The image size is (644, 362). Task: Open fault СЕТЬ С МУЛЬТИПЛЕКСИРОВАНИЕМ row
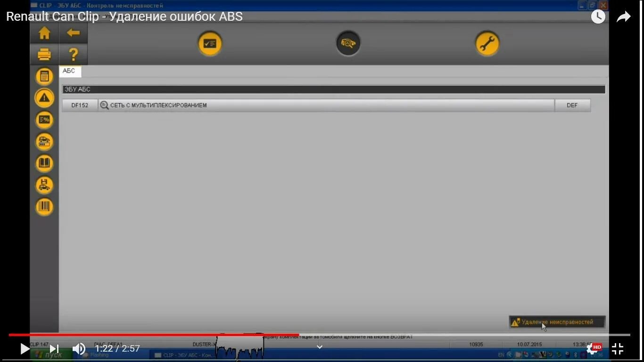click(326, 105)
